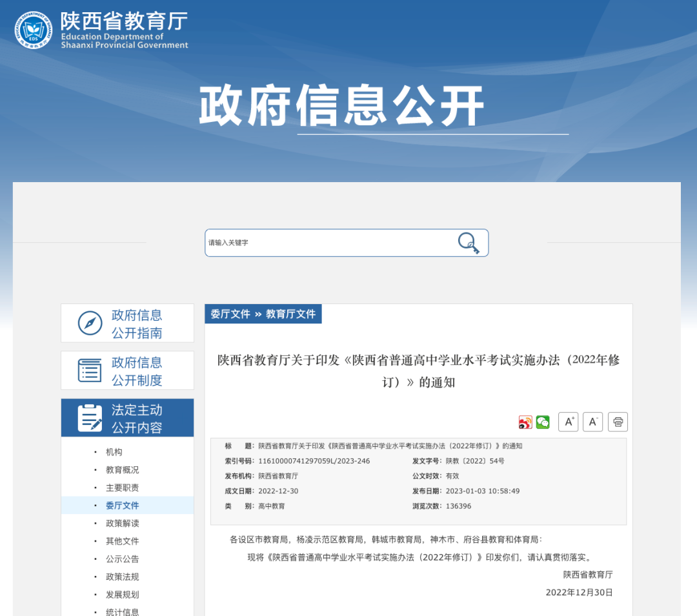This screenshot has height=616, width=697.
Task: Switch to the 教育厅文件 breadcrumb tab
Action: pyautogui.click(x=290, y=314)
